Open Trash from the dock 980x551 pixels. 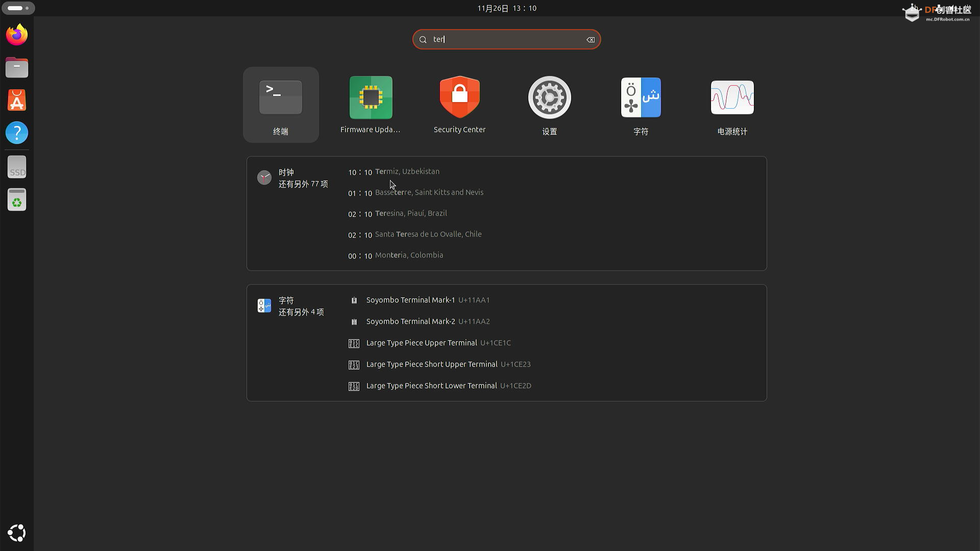click(17, 200)
